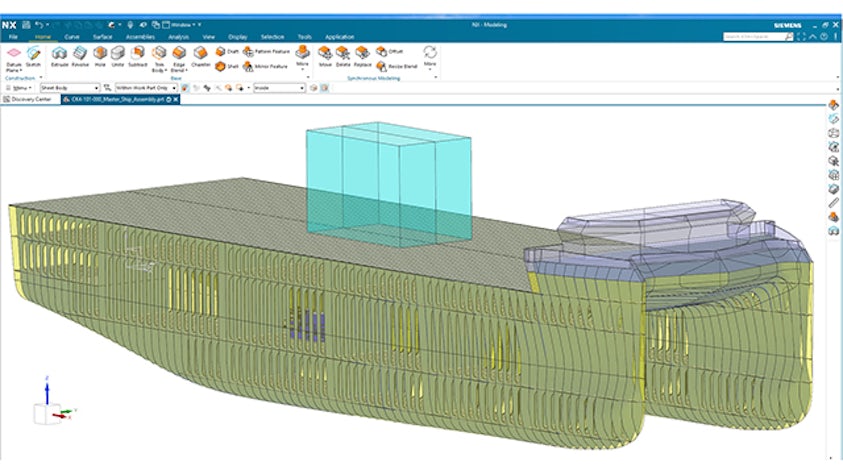Switch to the Analysis tab

178,36
